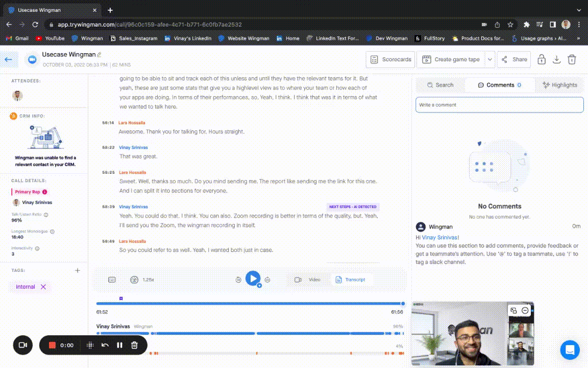Click Vinay Srinivas speaker talk track
The width and height of the screenshot is (588, 368).
[250, 333]
